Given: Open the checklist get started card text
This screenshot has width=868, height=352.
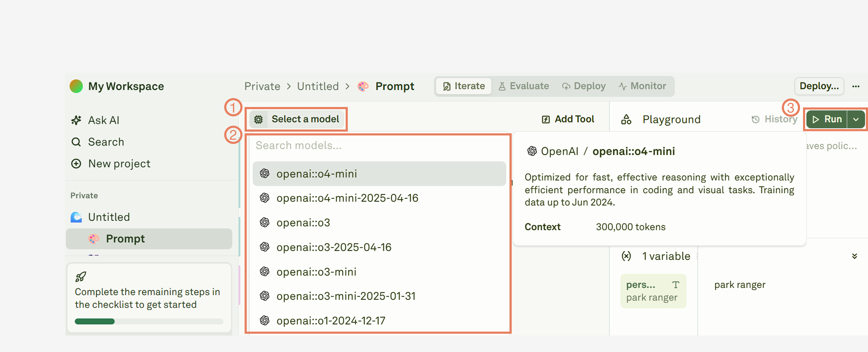Looking at the screenshot, I should coord(147,298).
